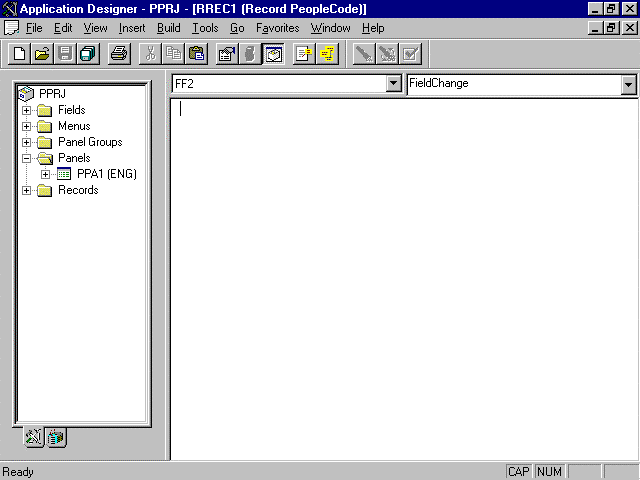Select the PPA1 (ENG) tree label
This screenshot has height=480, width=640.
pyautogui.click(x=107, y=174)
